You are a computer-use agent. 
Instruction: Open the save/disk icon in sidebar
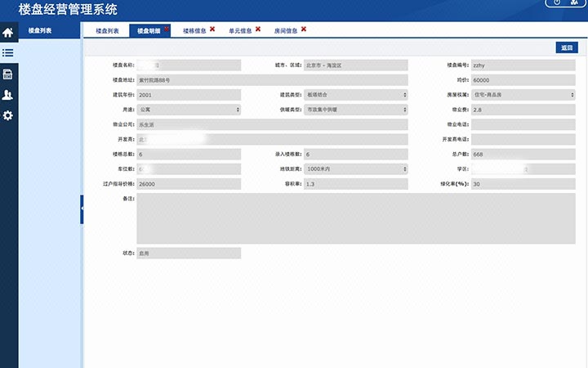pos(8,74)
